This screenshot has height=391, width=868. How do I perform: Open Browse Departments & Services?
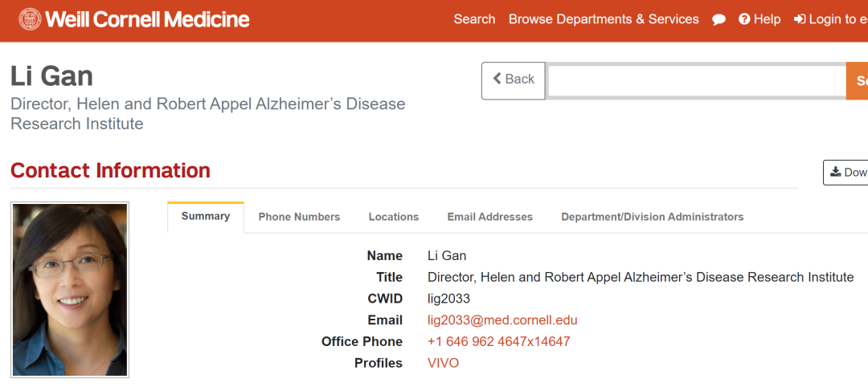click(x=604, y=19)
